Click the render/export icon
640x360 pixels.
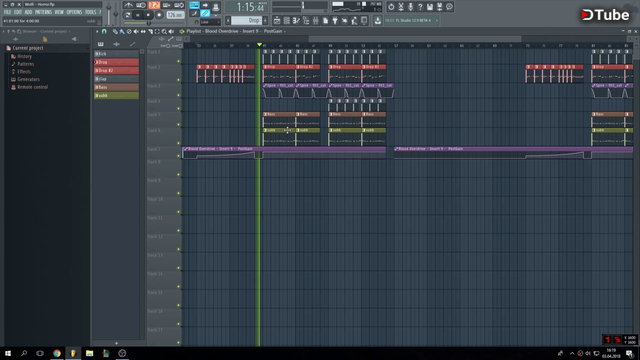pyautogui.click(x=440, y=7)
